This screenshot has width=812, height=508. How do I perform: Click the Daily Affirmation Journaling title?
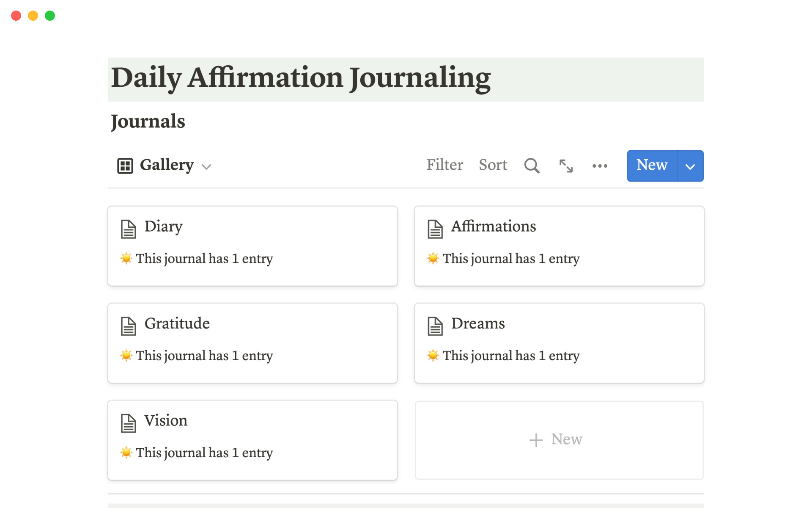301,78
